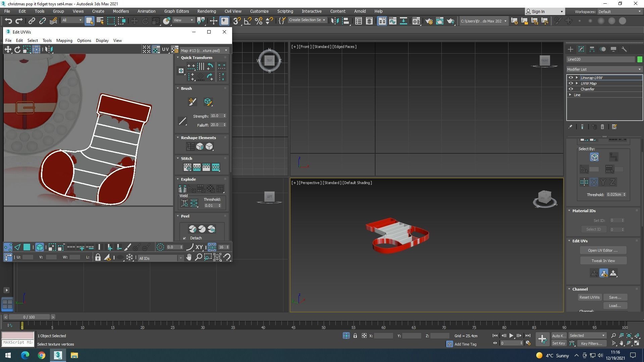Select the Freeform Mode tool in Edit UVWs
Screen dimensions: 644x362
(36, 50)
